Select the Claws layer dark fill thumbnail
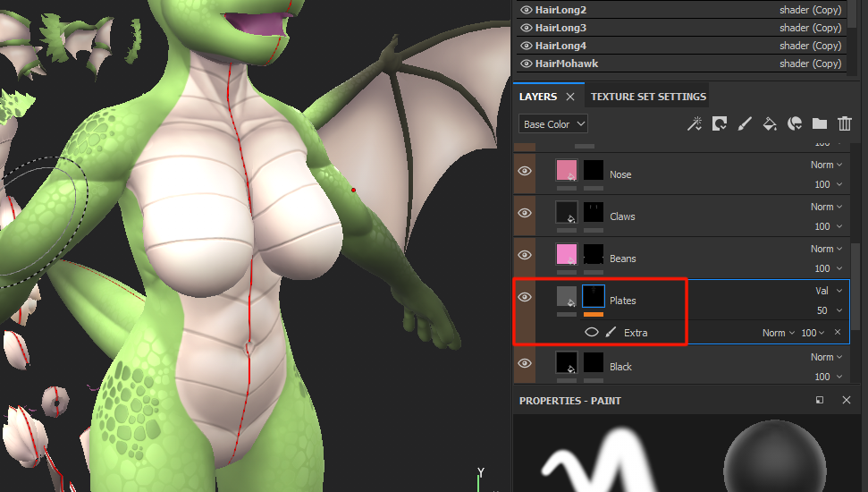The width and height of the screenshot is (868, 492). click(x=567, y=212)
